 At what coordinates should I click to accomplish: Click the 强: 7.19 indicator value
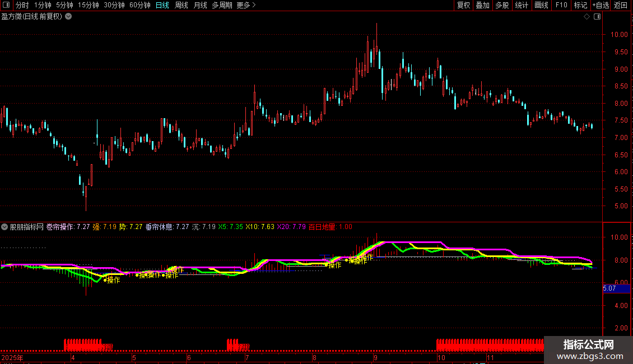[105, 227]
